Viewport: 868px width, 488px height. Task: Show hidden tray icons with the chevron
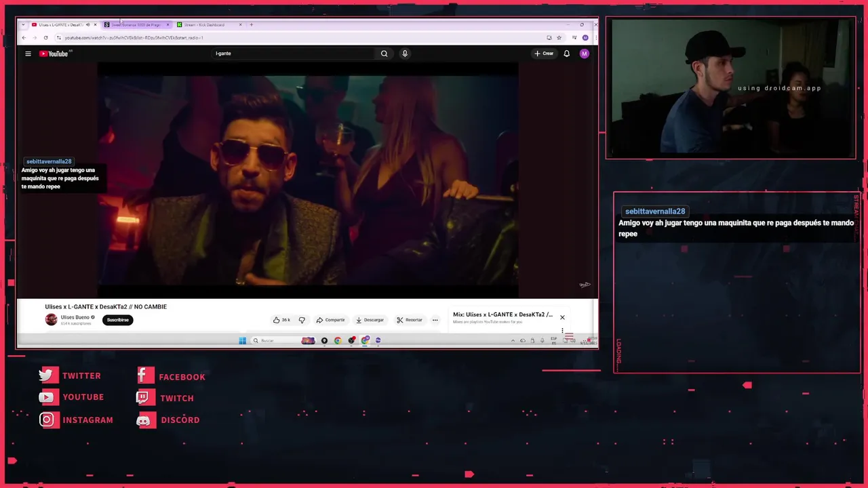click(513, 340)
